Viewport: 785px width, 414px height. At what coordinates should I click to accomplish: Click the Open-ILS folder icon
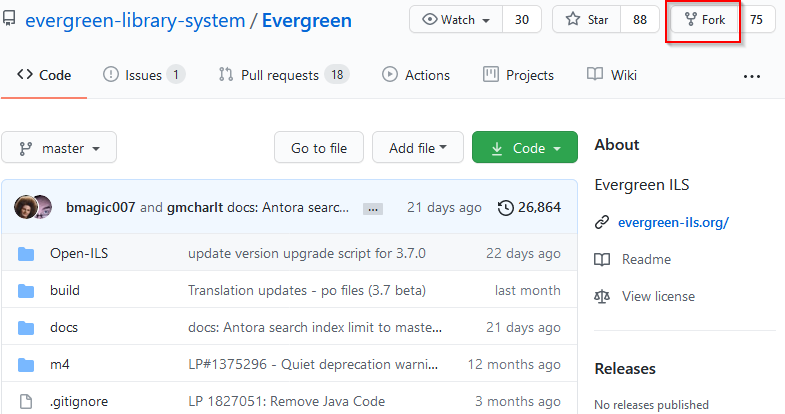point(26,254)
